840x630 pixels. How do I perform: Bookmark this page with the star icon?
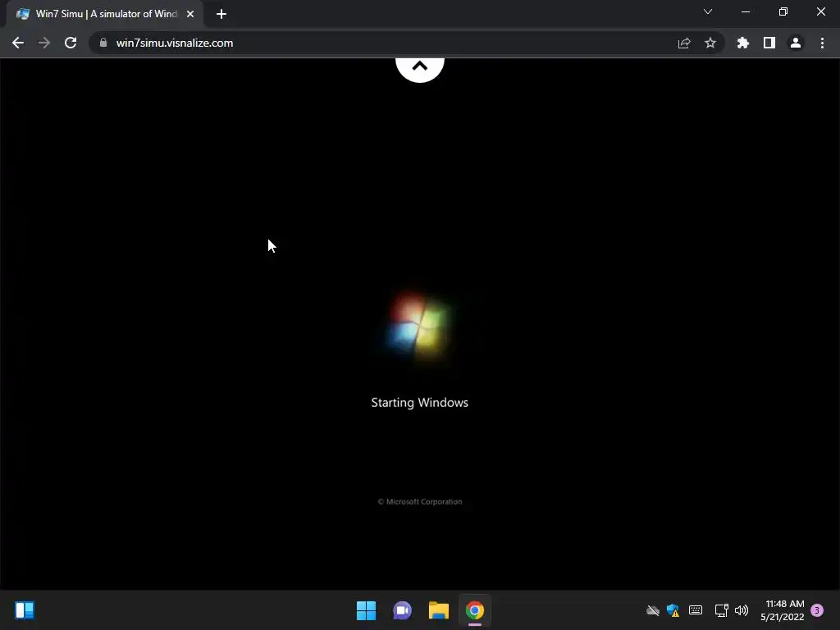pyautogui.click(x=710, y=43)
